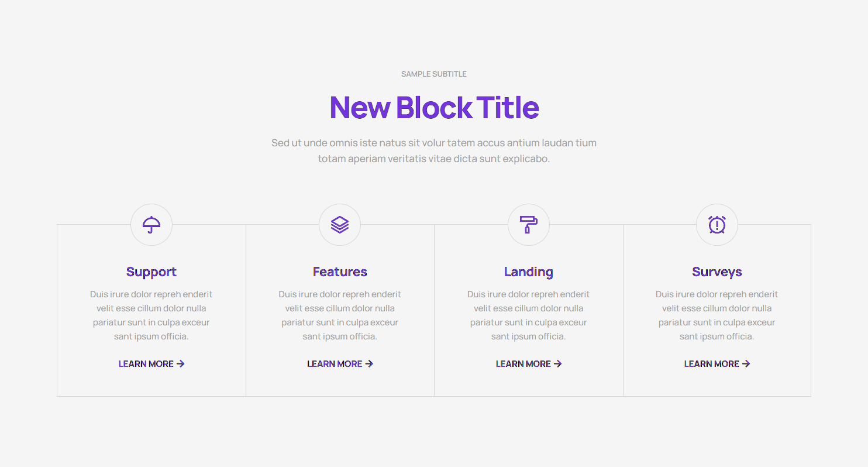
Task: Click the description text in the Support card
Action: [x=151, y=315]
